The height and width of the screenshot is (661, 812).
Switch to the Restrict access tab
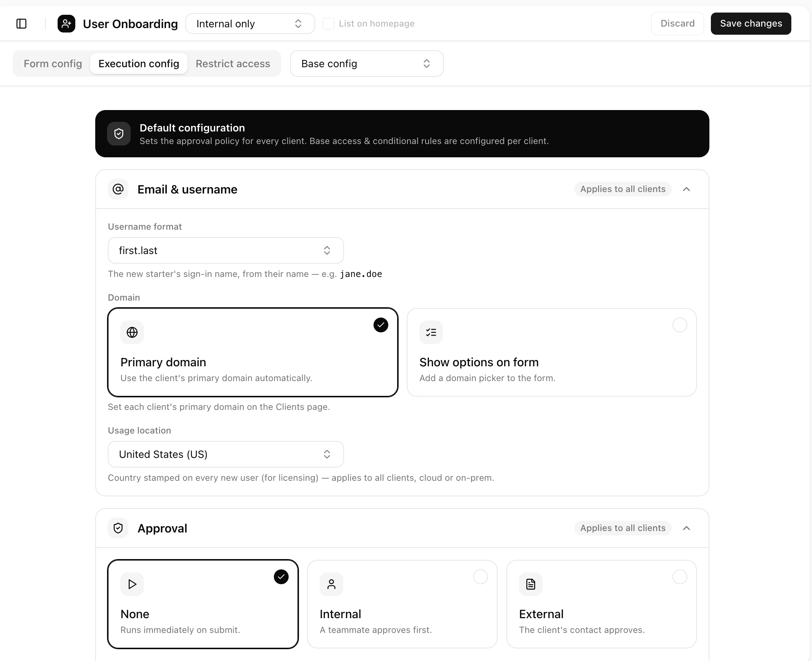233,64
